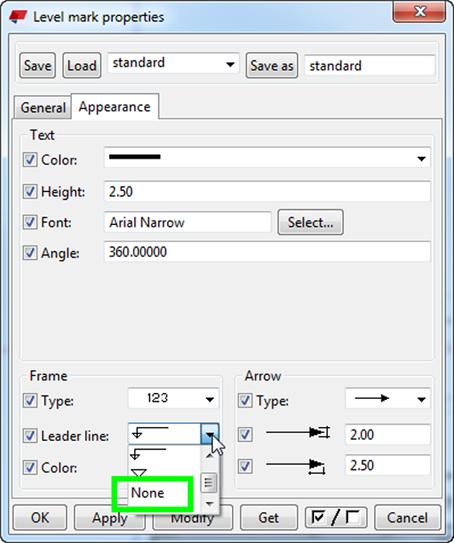Viewport: 454px width, 543px height.
Task: Click the Select... font button
Action: click(x=310, y=222)
